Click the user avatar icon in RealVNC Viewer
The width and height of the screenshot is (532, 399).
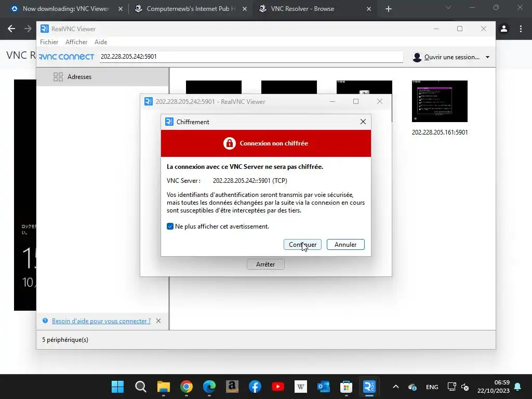tap(417, 57)
